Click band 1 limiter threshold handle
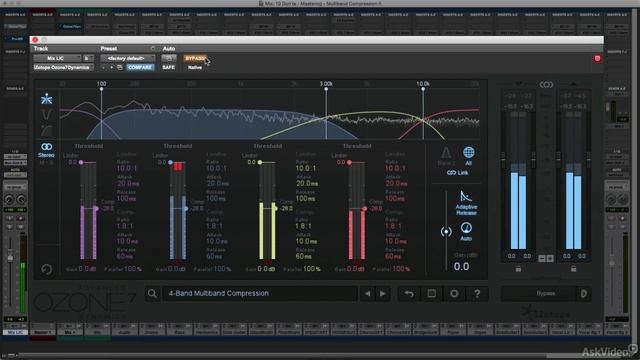This screenshot has width=640, height=360. [x=81, y=162]
